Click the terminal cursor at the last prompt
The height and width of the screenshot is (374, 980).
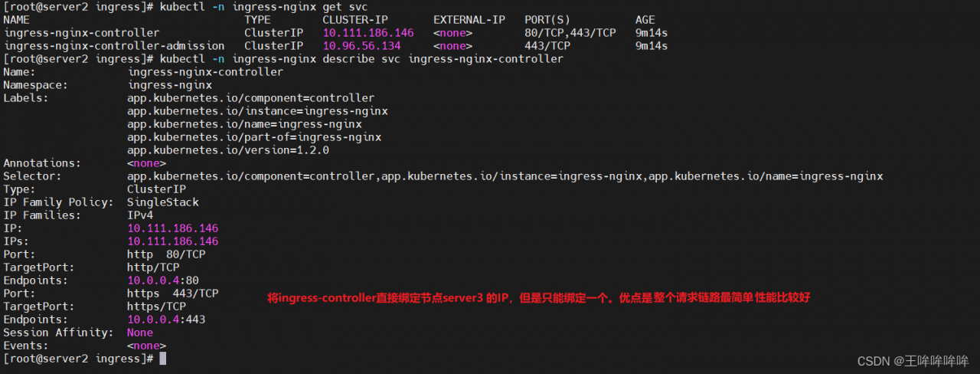click(x=162, y=359)
